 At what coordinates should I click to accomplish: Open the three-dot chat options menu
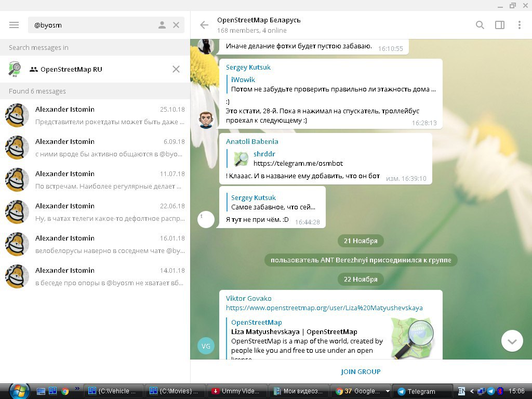(x=520, y=25)
